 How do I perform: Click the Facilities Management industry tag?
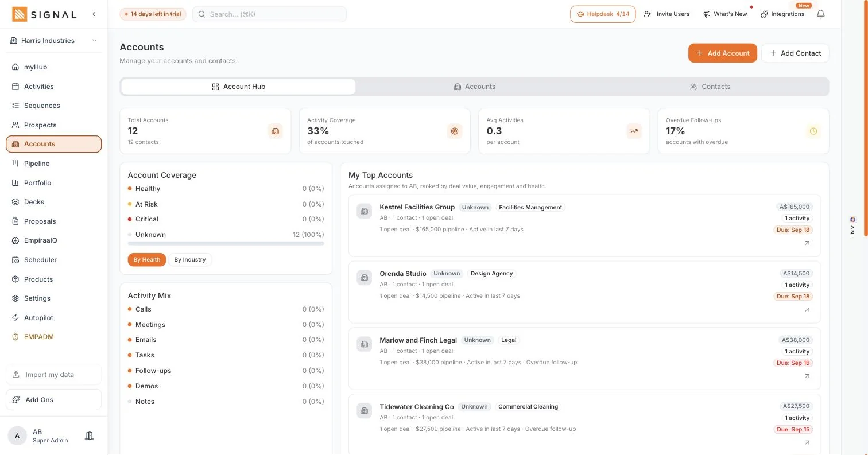530,207
